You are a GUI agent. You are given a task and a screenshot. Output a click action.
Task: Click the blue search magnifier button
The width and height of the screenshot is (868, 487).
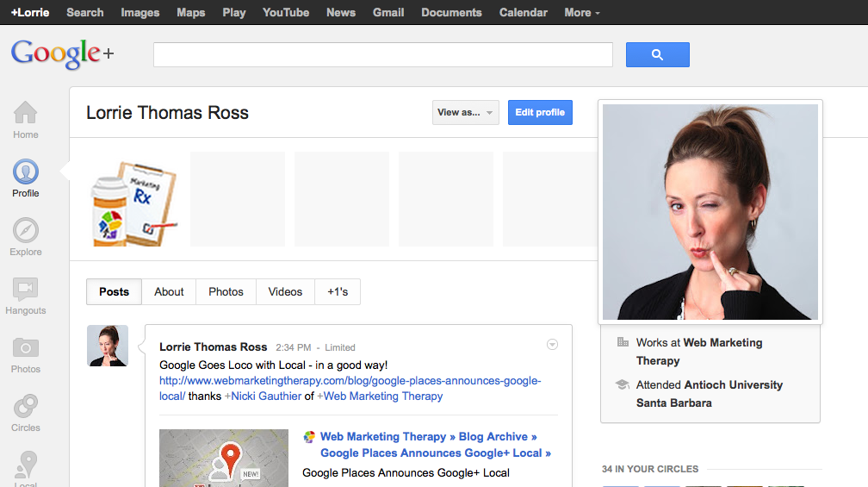(x=658, y=54)
